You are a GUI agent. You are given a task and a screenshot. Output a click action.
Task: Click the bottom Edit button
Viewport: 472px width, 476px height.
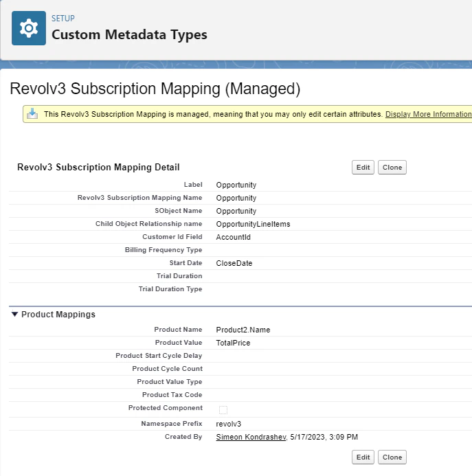363,457
